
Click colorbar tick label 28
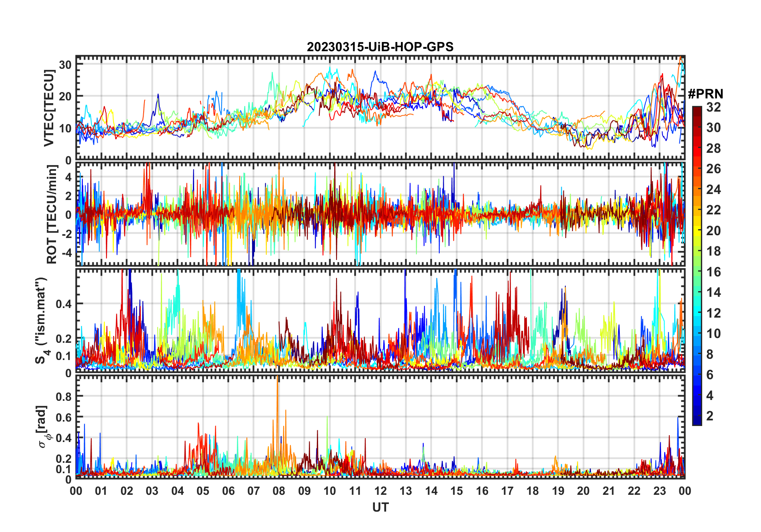coord(713,148)
